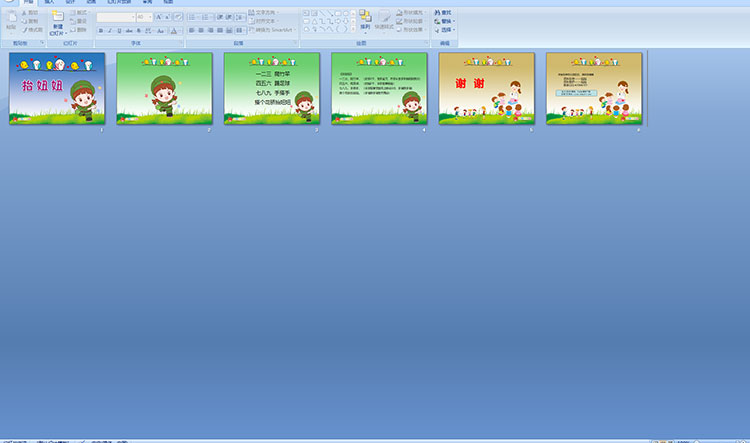Expand the Replace (替换) dropdown
The width and height of the screenshot is (750, 443).
click(445, 21)
